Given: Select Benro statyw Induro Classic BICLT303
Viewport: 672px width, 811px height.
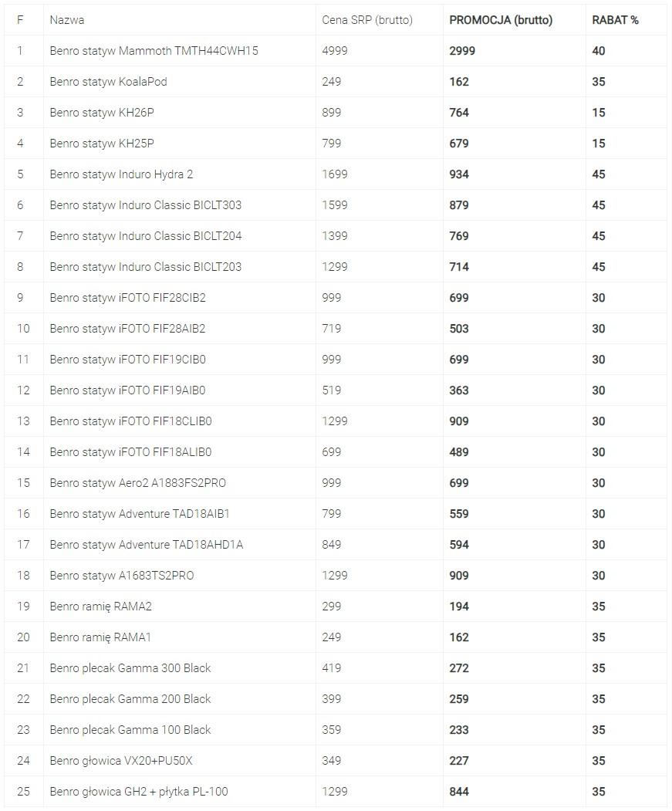Looking at the screenshot, I should 145,205.
